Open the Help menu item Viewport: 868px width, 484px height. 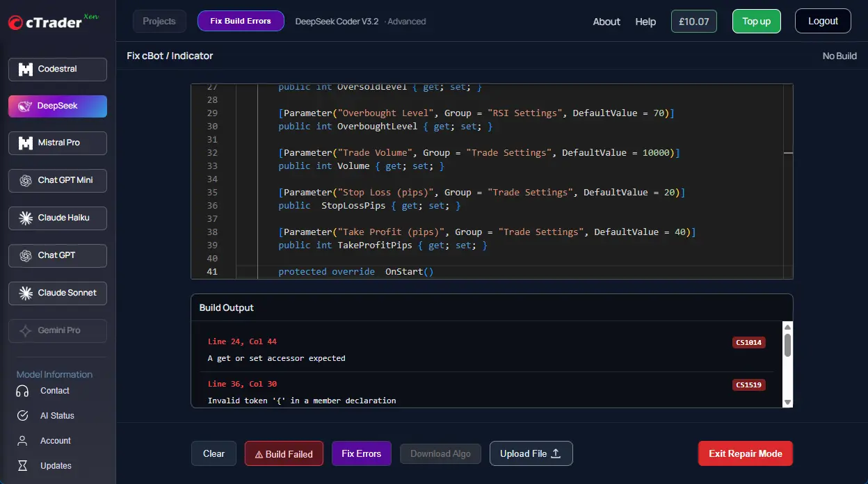pyautogui.click(x=645, y=22)
